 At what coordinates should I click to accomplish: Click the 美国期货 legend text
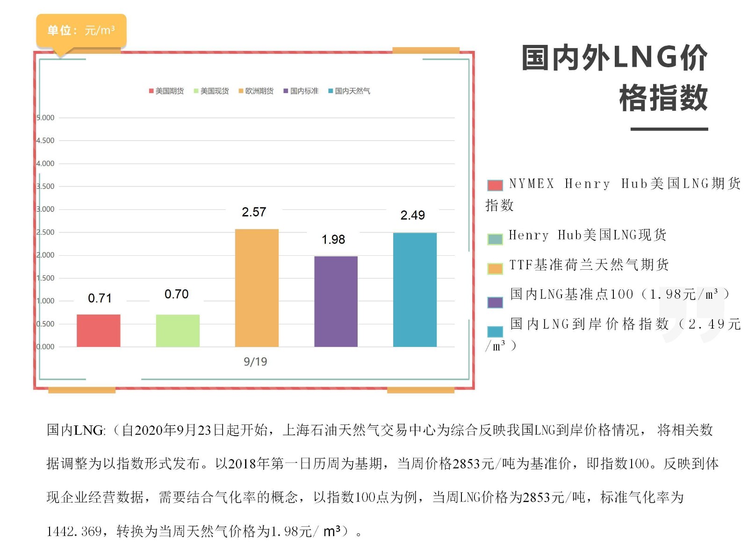[170, 91]
